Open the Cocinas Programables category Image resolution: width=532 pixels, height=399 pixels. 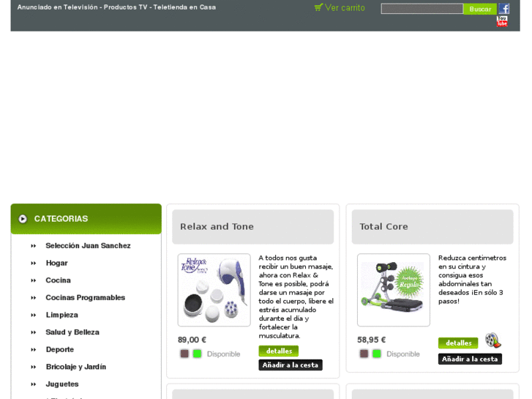click(x=86, y=297)
